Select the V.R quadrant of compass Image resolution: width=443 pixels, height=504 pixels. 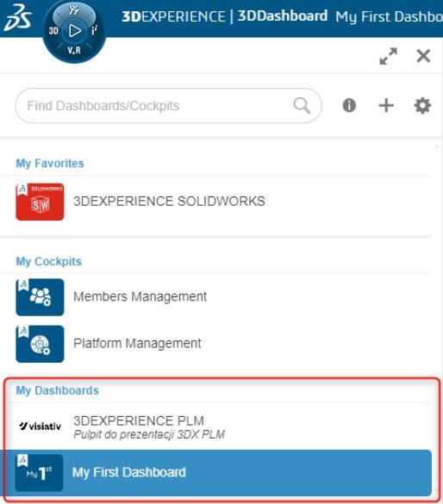74,50
